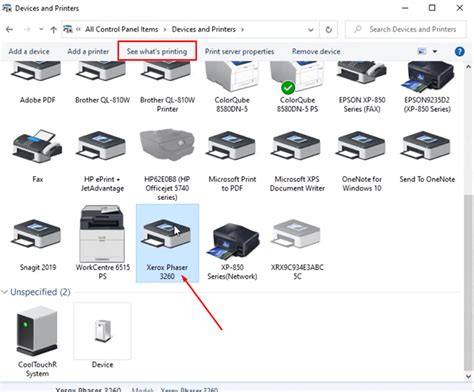The image size is (474, 392).
Task: Expand the Devices and Printers breadcrumb chevron
Action: [x=242, y=30]
